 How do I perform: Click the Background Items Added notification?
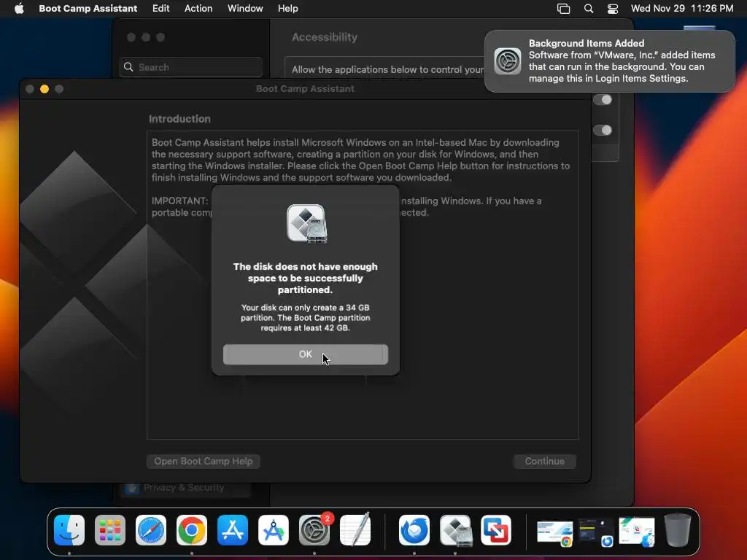pyautogui.click(x=610, y=61)
